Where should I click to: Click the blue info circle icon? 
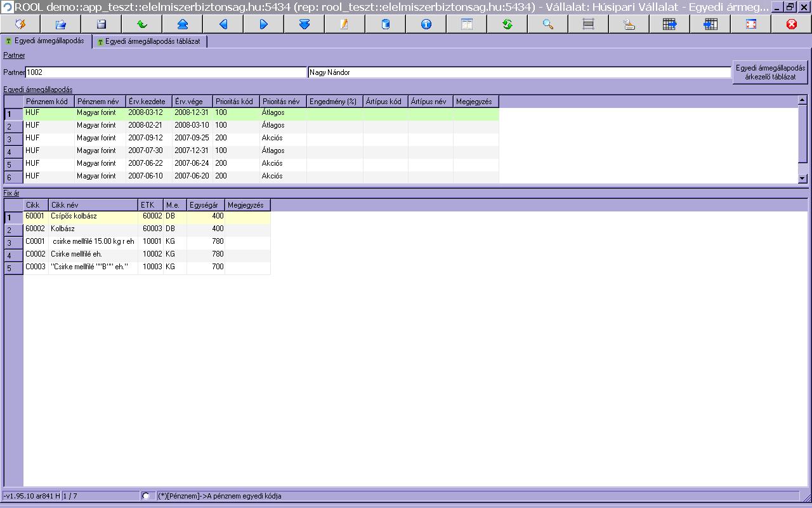click(426, 24)
